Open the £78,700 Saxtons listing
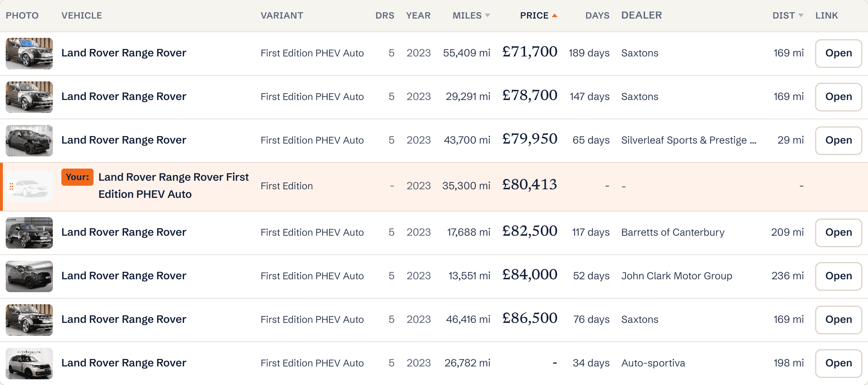868x385 pixels. point(838,97)
